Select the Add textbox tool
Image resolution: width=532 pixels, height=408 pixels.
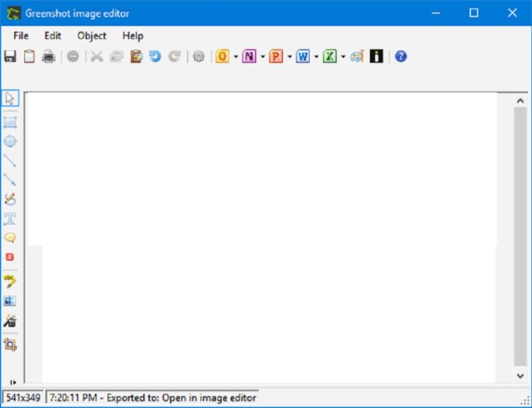point(10,218)
